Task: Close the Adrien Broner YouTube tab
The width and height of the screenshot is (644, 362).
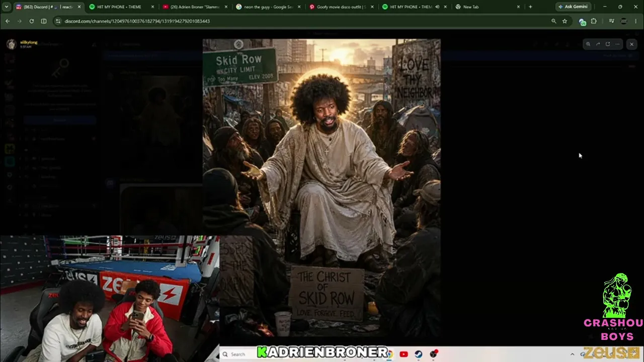Action: coord(226,7)
